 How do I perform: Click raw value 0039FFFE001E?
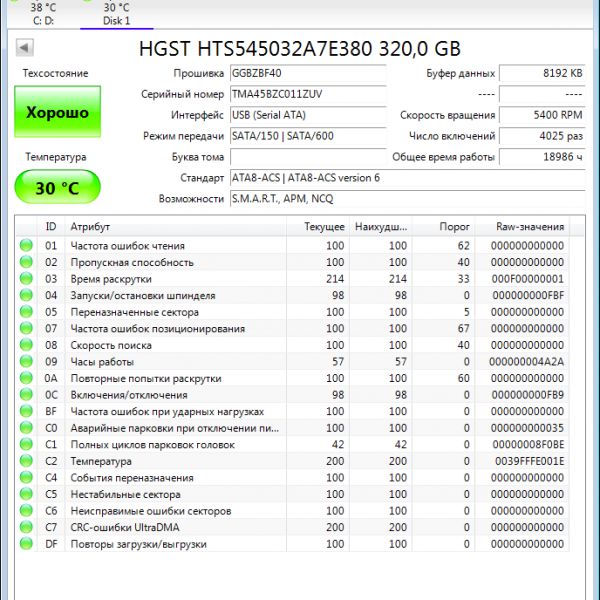click(x=530, y=461)
